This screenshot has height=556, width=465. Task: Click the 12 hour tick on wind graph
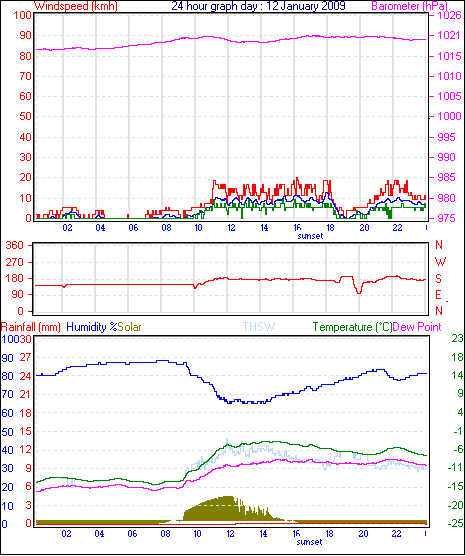[x=231, y=227]
